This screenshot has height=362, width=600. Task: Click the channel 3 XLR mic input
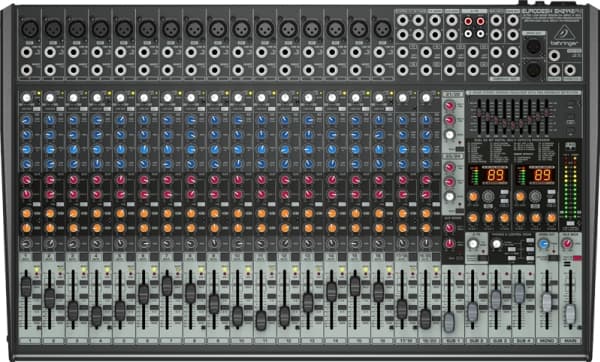pyautogui.click(x=77, y=28)
